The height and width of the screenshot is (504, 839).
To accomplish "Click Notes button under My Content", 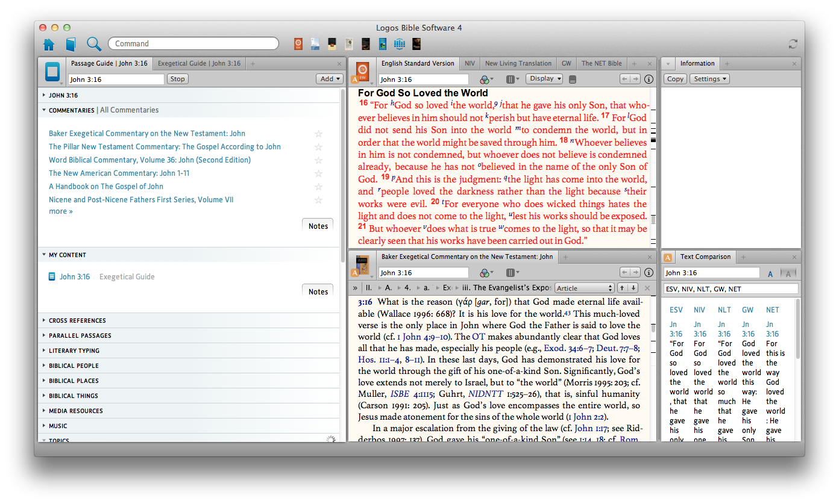I will click(318, 291).
